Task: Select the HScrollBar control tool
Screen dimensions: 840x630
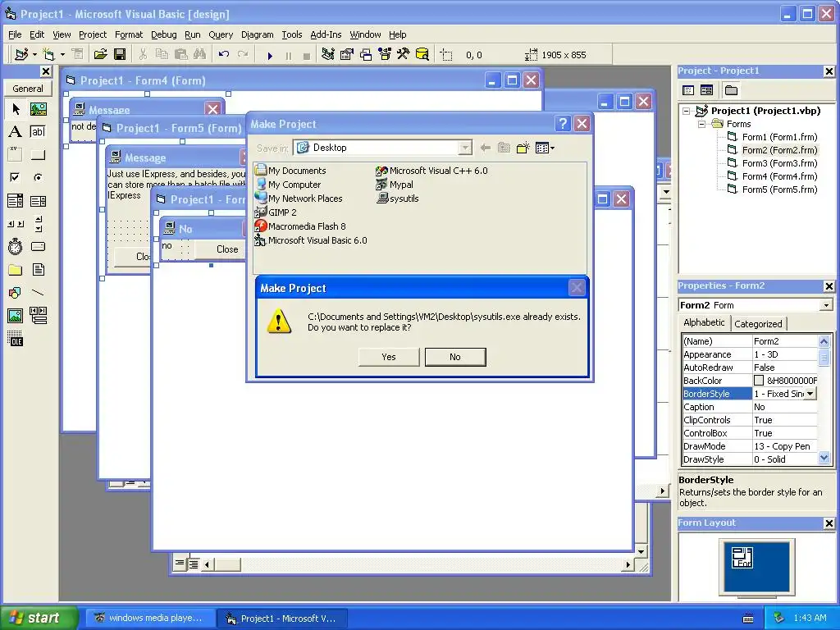Action: [x=16, y=224]
